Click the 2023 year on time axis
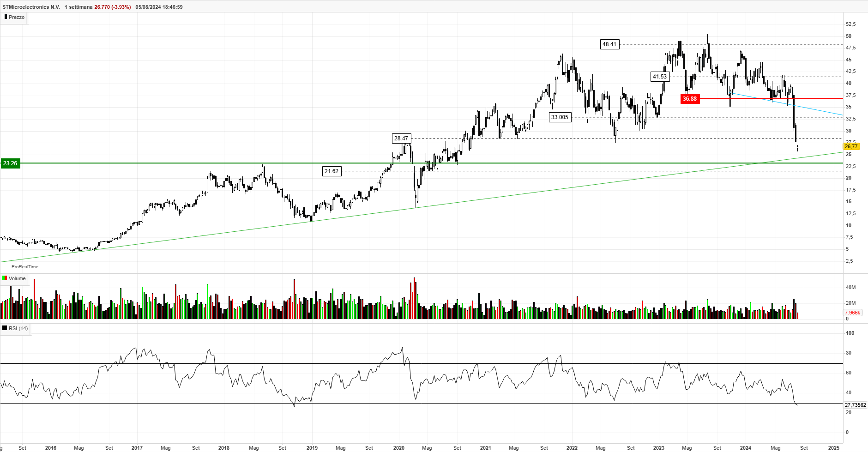 tap(659, 448)
